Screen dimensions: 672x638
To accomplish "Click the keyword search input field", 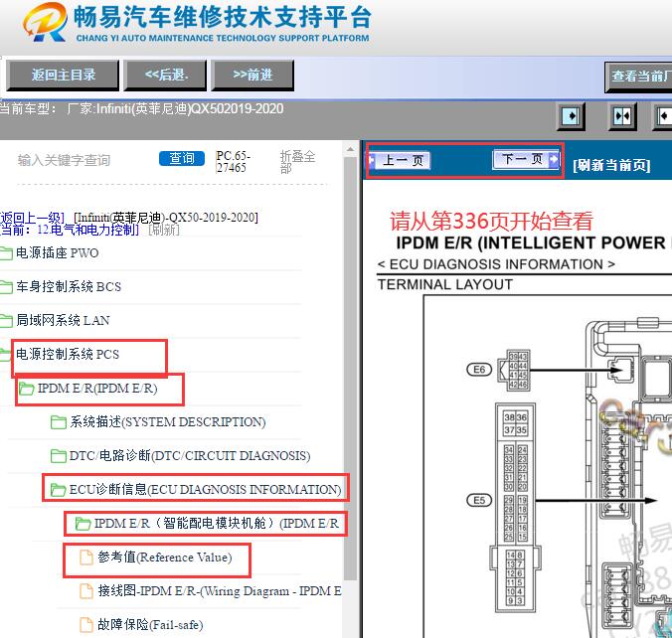I will pos(84,160).
